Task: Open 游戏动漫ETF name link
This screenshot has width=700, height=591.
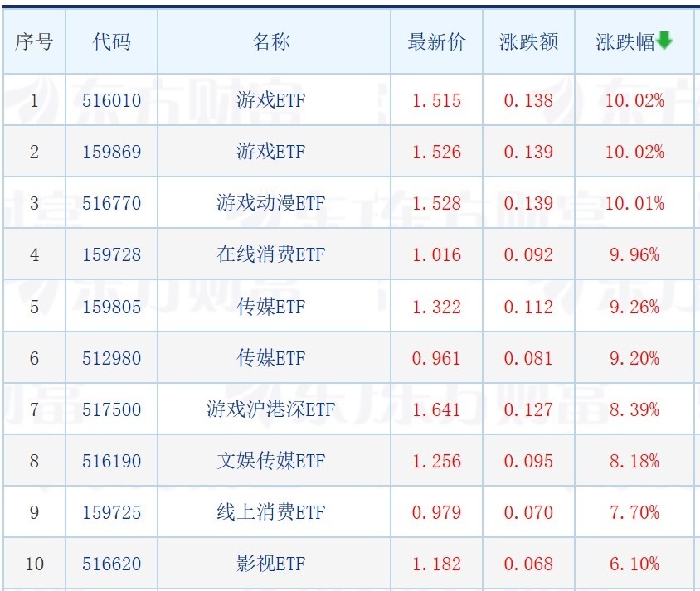Action: (x=271, y=203)
